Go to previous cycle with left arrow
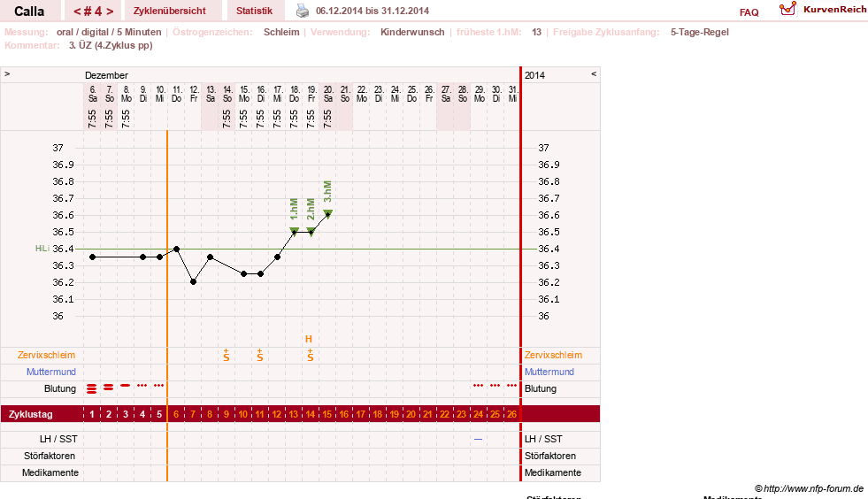This screenshot has width=868, height=499. tap(77, 12)
